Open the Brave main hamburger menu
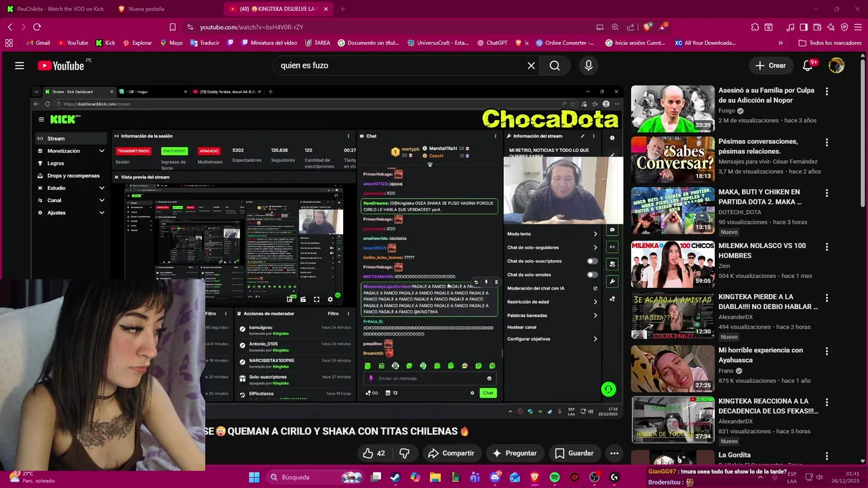868x488 pixels. (858, 27)
